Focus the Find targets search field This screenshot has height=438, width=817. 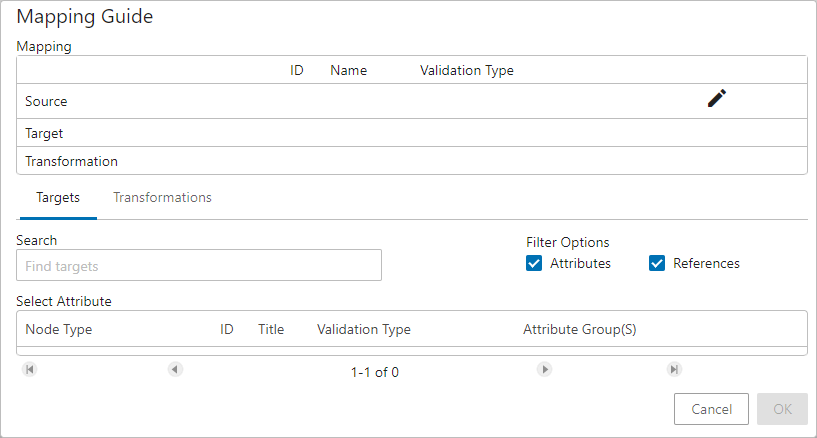pos(199,265)
